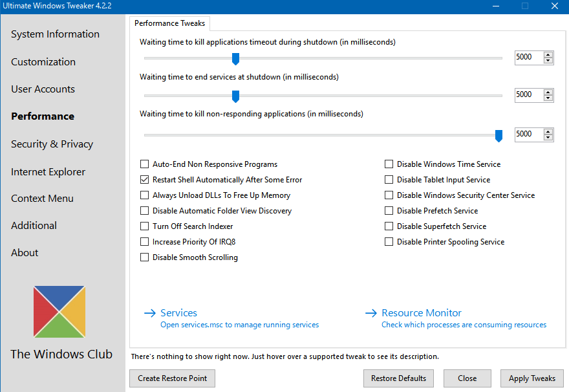
Task: Open the System Information section
Action: click(x=55, y=34)
